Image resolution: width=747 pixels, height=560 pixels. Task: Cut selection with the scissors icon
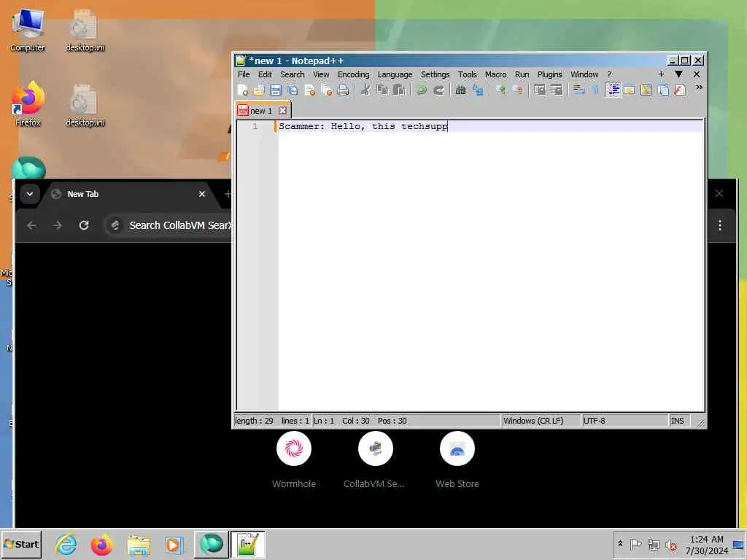[x=365, y=90]
